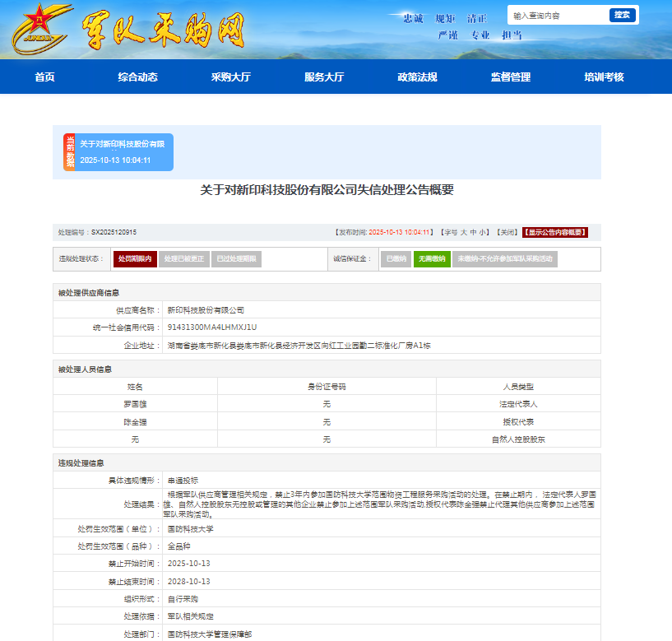Image resolution: width=672 pixels, height=641 pixels.
Task: Open the 采购大厅 navigation menu
Action: tap(230, 77)
